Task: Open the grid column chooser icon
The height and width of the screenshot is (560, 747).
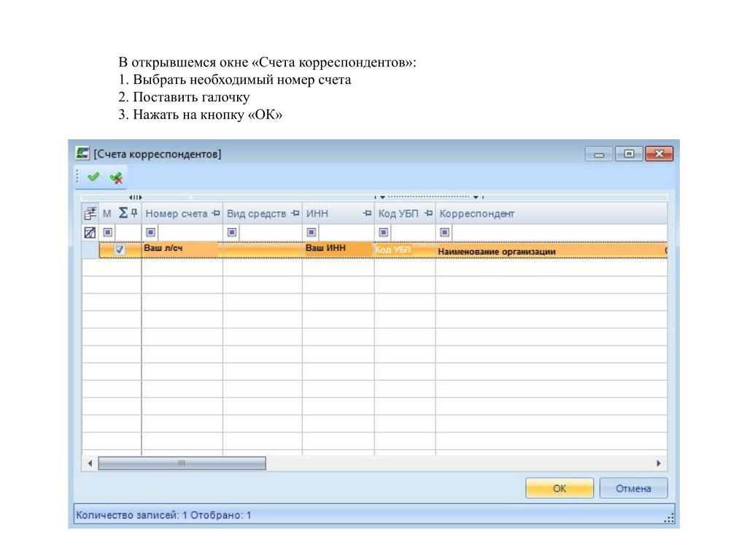Action: pos(90,214)
